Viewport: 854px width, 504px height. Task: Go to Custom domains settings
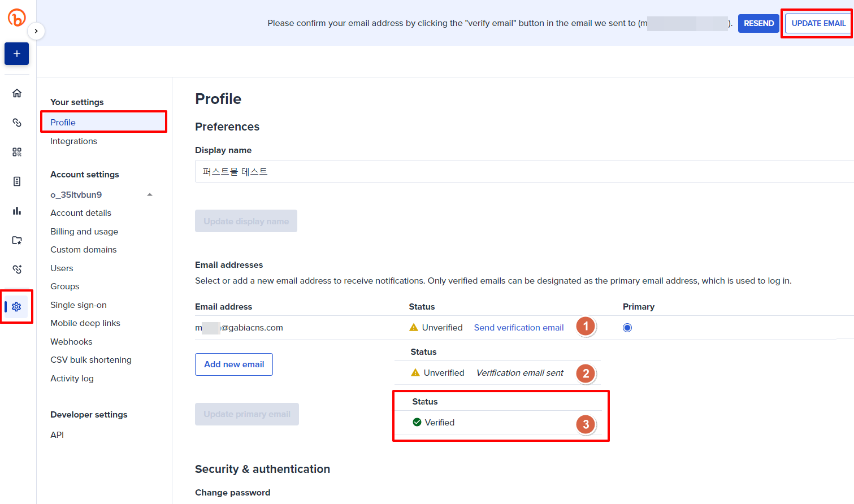pos(84,250)
